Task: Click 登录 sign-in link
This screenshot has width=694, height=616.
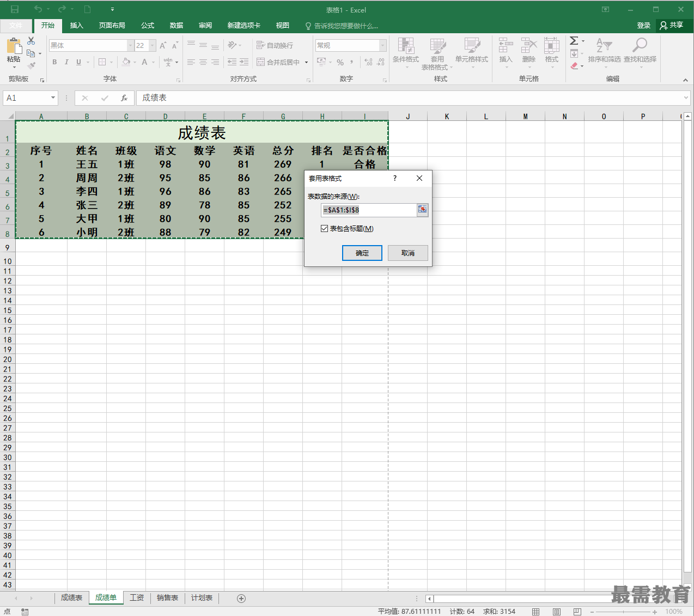Action: 644,26
